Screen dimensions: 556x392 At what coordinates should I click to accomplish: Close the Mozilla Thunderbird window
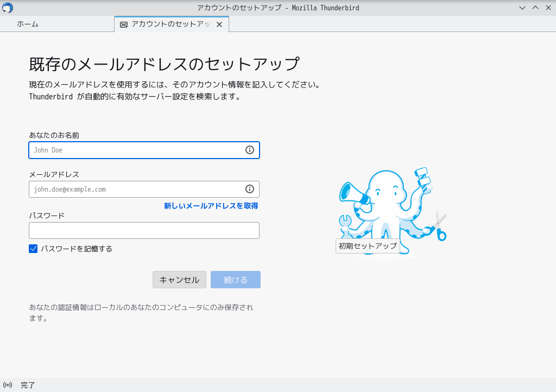coord(548,8)
